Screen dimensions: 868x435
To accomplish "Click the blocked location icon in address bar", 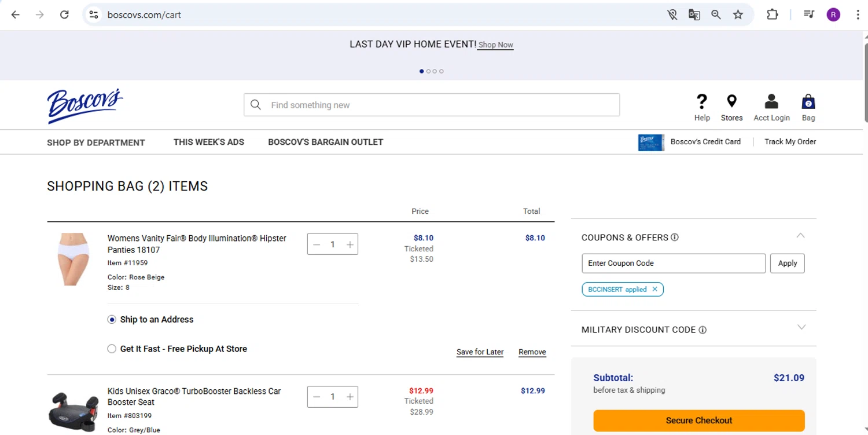I will (672, 15).
